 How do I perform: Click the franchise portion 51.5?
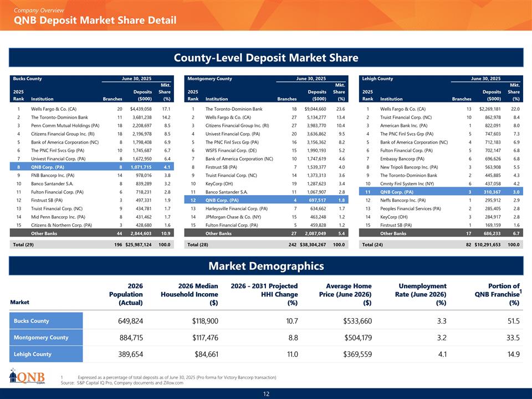pos(514,321)
